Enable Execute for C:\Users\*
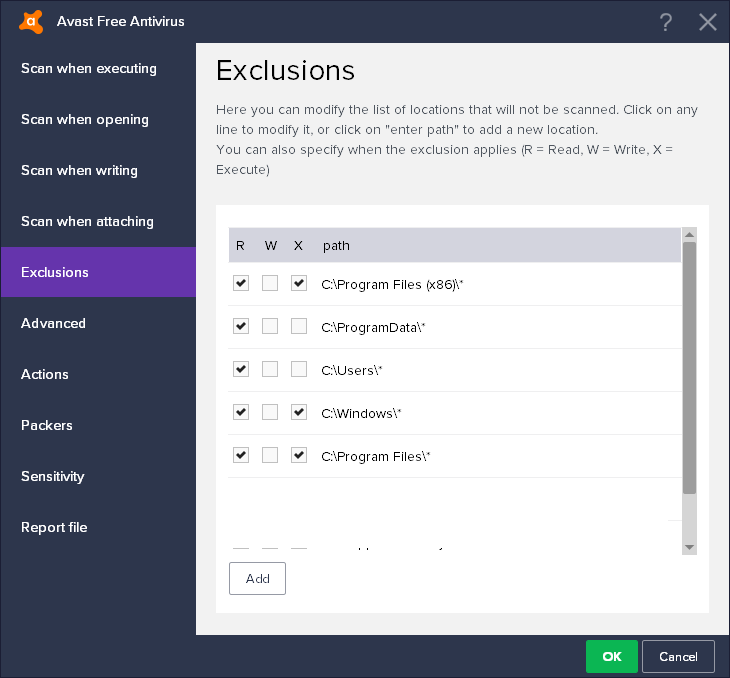Viewport: 730px width, 678px height. coord(299,370)
